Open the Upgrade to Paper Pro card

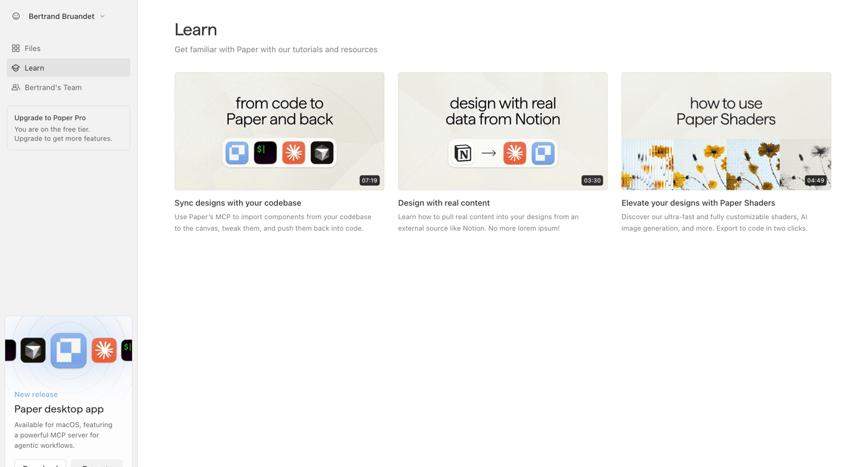68,128
